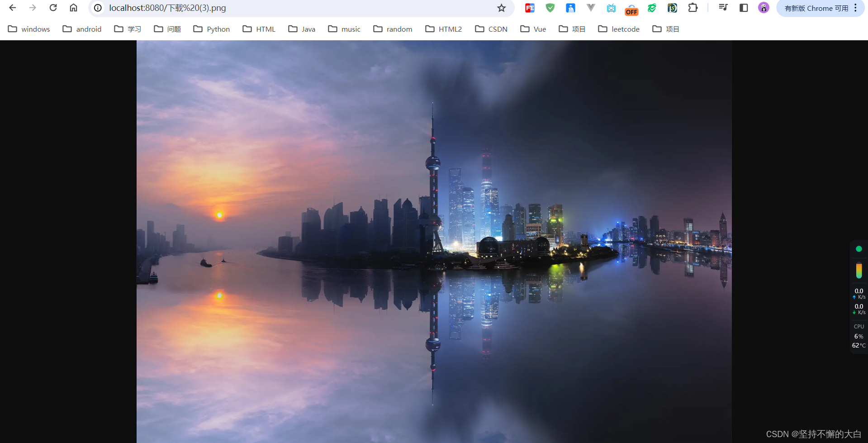Click the green shield extension icon
This screenshot has width=868, height=443.
[550, 8]
